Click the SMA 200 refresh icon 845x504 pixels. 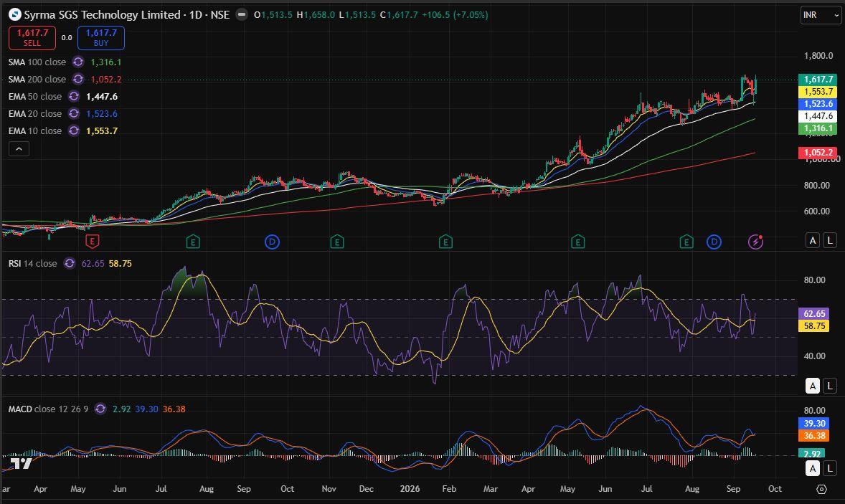[x=78, y=79]
